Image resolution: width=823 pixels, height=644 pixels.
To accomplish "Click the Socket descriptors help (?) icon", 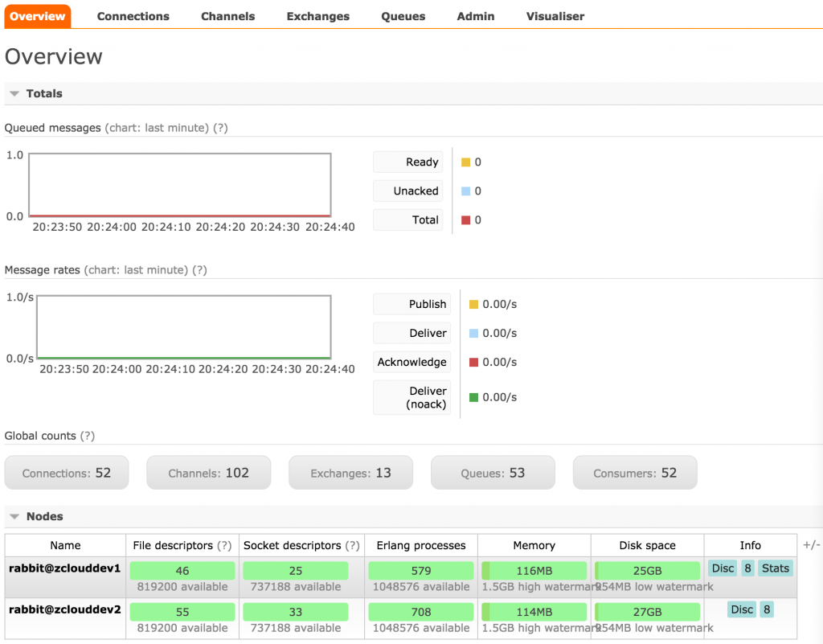I will (352, 545).
